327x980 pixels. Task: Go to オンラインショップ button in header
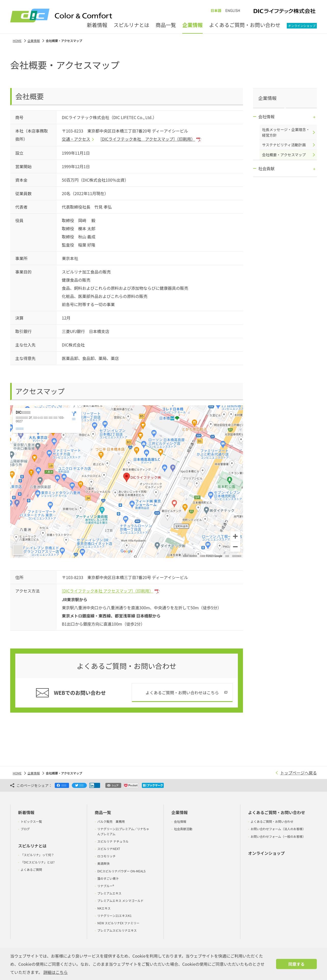tap(302, 25)
